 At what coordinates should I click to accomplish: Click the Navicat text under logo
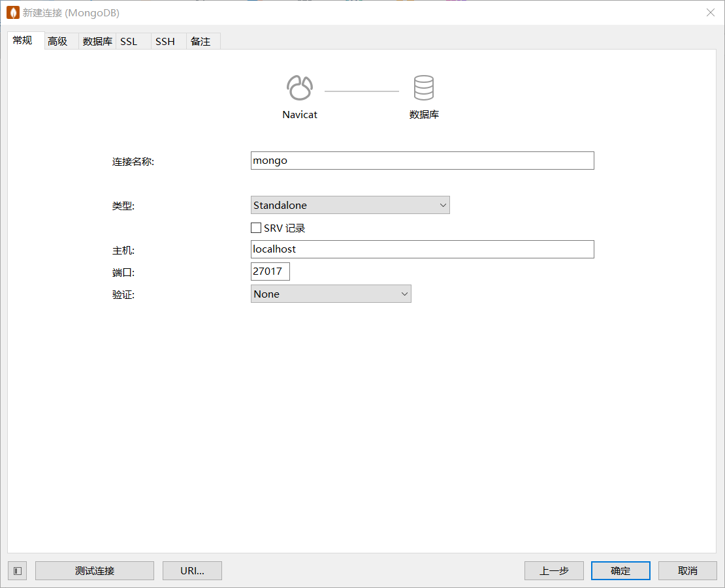300,115
